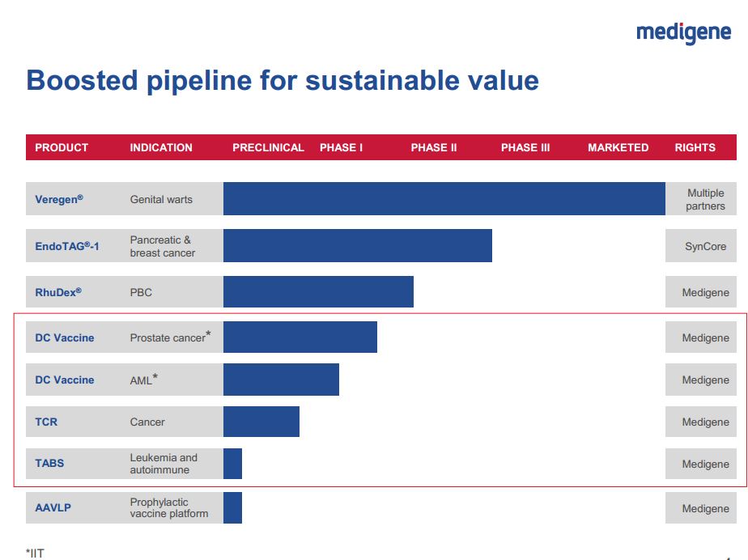Select the PHASE II column header
This screenshot has height=560, width=748.
click(x=433, y=147)
